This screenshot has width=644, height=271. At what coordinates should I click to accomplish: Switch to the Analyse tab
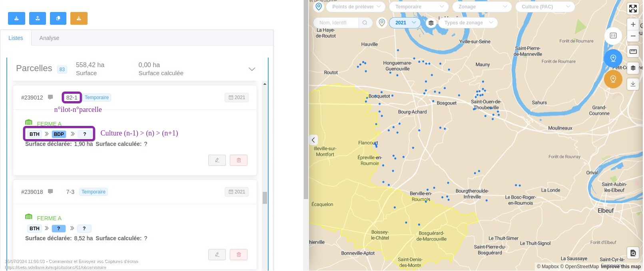point(49,38)
